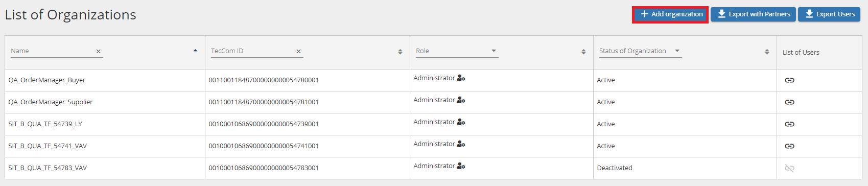Screen dimensions: 868x186
Task: Click Export with Partners button
Action: (x=753, y=14)
